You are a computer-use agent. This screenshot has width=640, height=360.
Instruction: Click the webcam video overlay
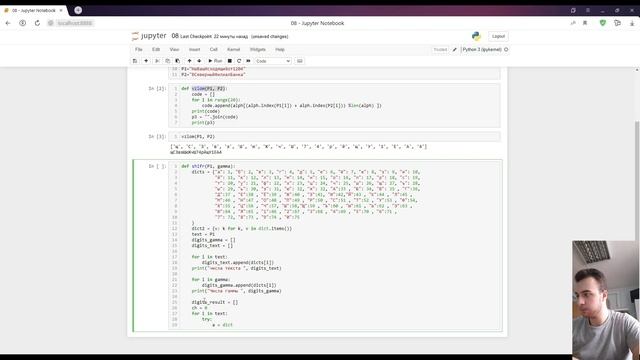(x=606, y=300)
